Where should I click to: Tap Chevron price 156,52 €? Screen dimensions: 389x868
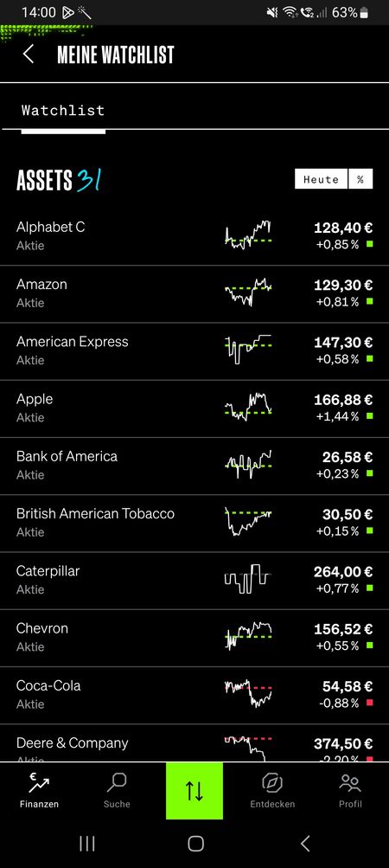click(343, 629)
